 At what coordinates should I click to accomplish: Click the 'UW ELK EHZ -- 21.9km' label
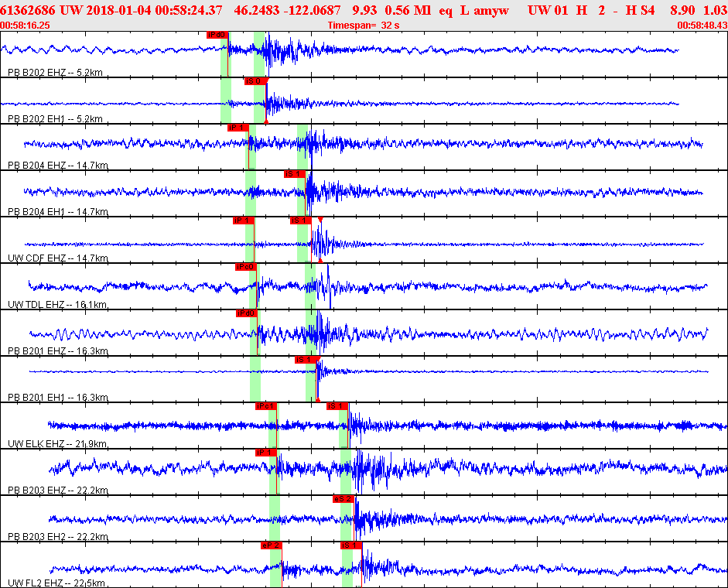pyautogui.click(x=57, y=444)
